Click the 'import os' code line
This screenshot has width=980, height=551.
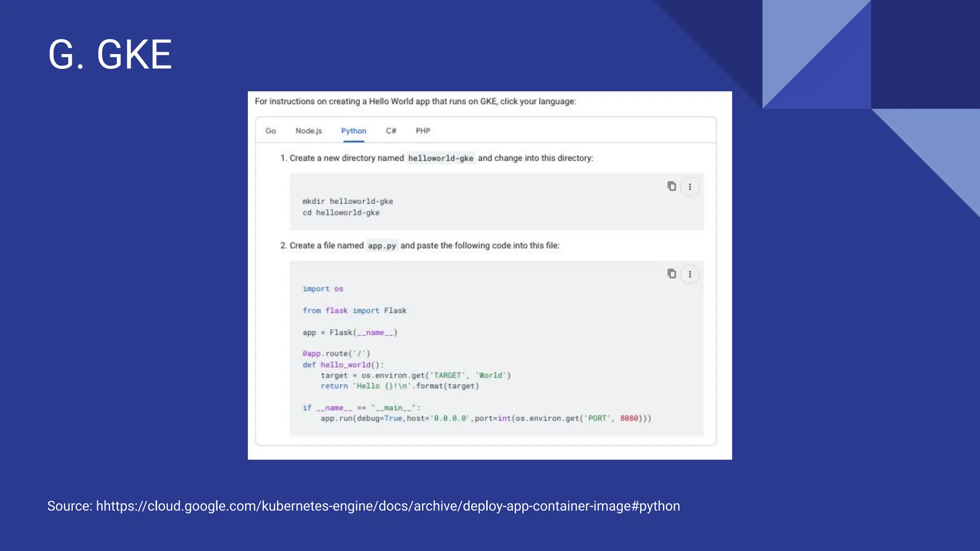click(323, 289)
